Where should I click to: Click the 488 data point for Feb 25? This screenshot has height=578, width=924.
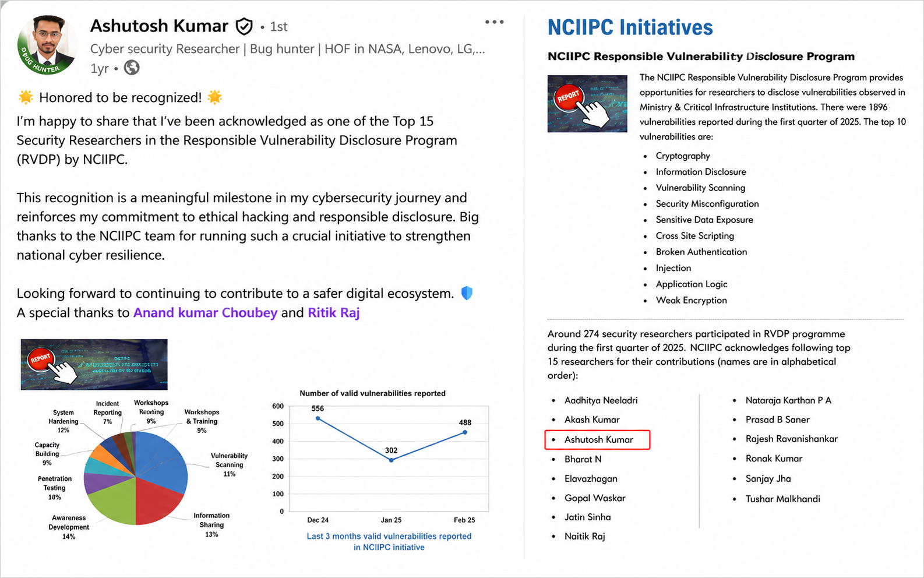465,432
